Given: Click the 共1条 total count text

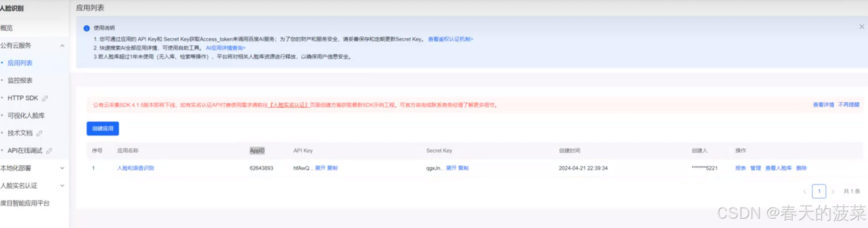Looking at the screenshot, I should tap(852, 191).
